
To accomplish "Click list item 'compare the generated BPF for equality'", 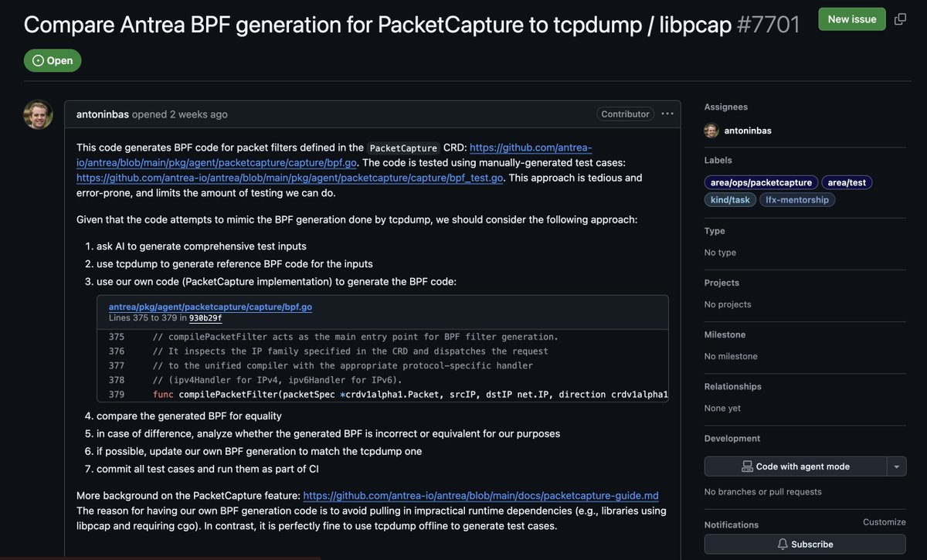I will [x=188, y=416].
